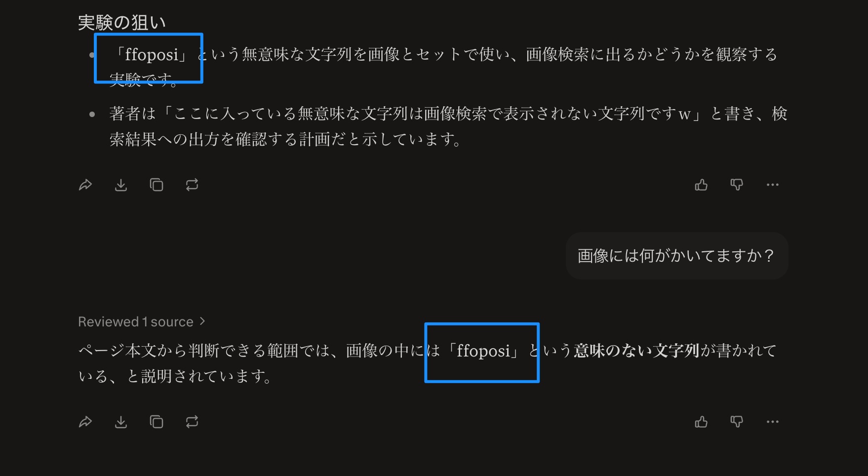The image size is (868, 476).
Task: Click the user message 画像には何がかいてますか？
Action: click(x=676, y=256)
